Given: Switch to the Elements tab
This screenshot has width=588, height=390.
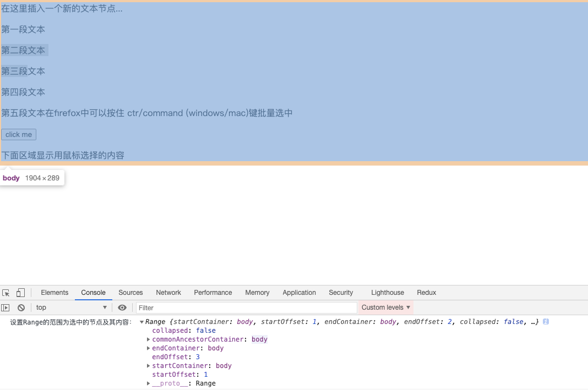Looking at the screenshot, I should [x=55, y=292].
